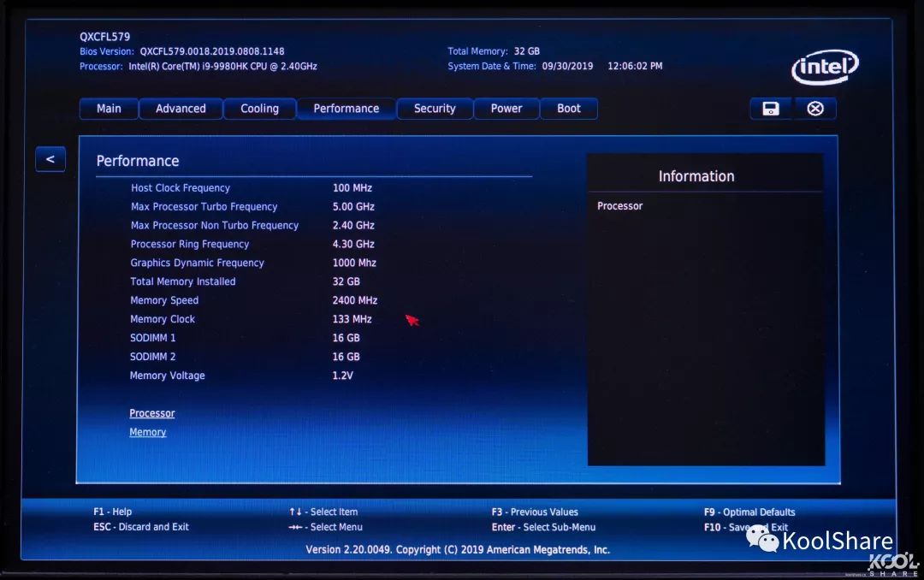Click the Total Memory Installed label
Viewport: 924px width, 580px height.
(x=183, y=281)
